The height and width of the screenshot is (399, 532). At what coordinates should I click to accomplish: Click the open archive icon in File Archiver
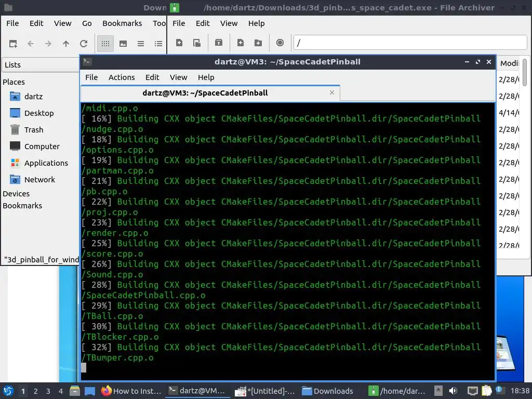tap(197, 43)
